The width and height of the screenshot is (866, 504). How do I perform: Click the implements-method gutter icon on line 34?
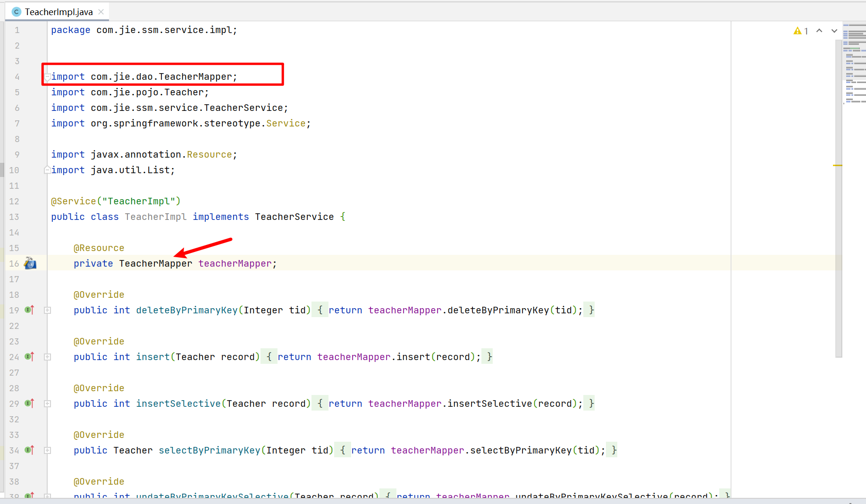pyautogui.click(x=29, y=450)
